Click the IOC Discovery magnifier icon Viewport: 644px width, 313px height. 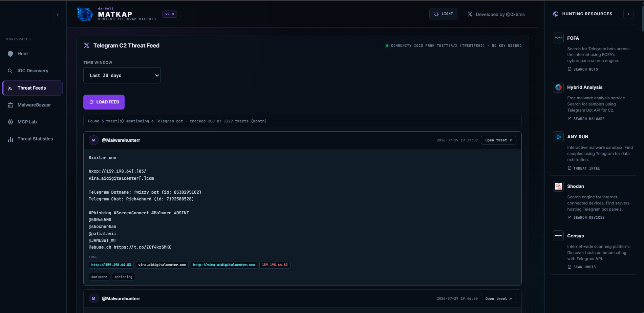[10, 71]
